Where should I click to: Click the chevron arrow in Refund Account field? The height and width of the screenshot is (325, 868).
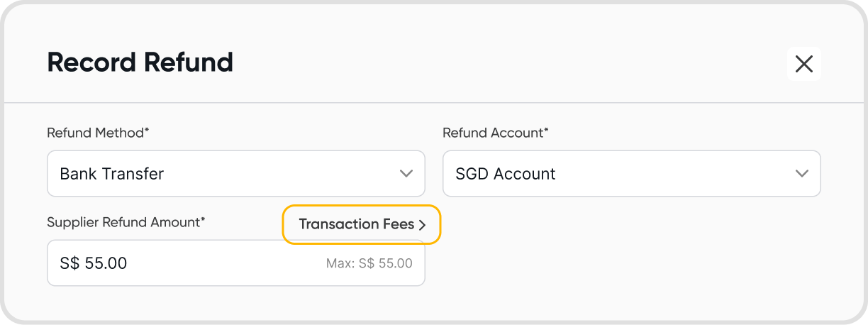click(x=802, y=173)
